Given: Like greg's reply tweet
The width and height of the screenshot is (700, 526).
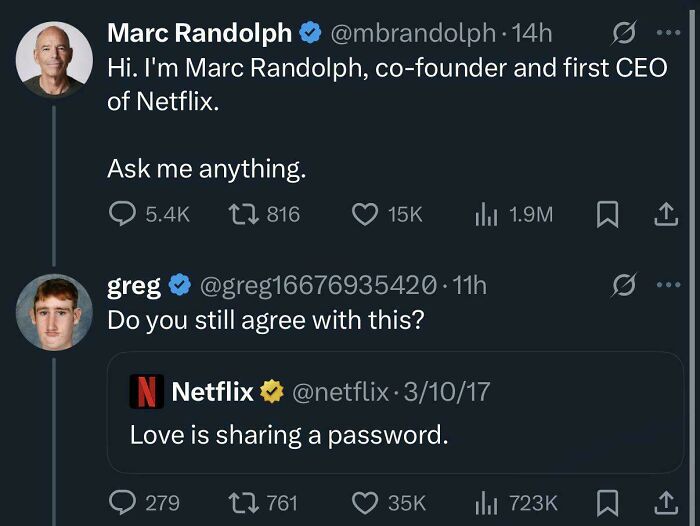Looking at the screenshot, I should point(368,502).
